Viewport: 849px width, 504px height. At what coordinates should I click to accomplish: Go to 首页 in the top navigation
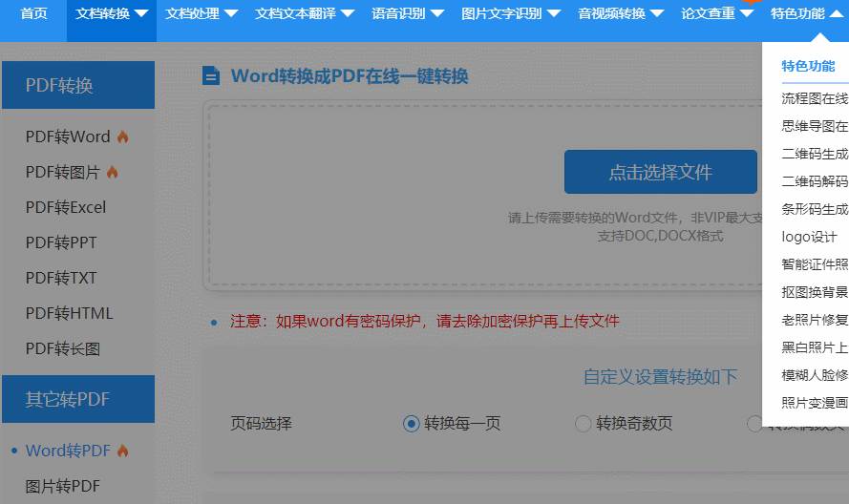33,13
